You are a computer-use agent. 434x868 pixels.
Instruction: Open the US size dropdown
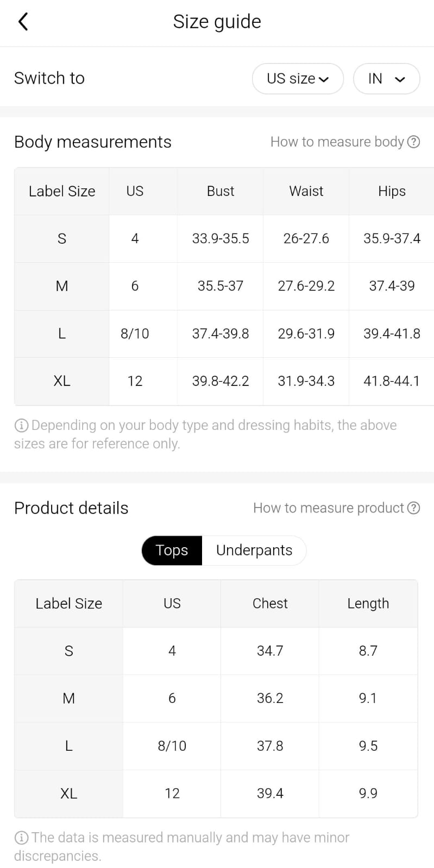pyautogui.click(x=298, y=79)
